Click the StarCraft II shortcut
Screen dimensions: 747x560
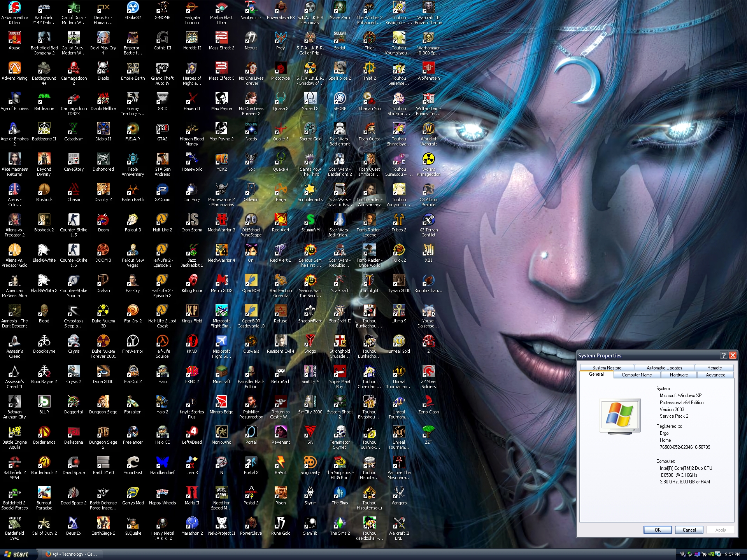pos(340,311)
